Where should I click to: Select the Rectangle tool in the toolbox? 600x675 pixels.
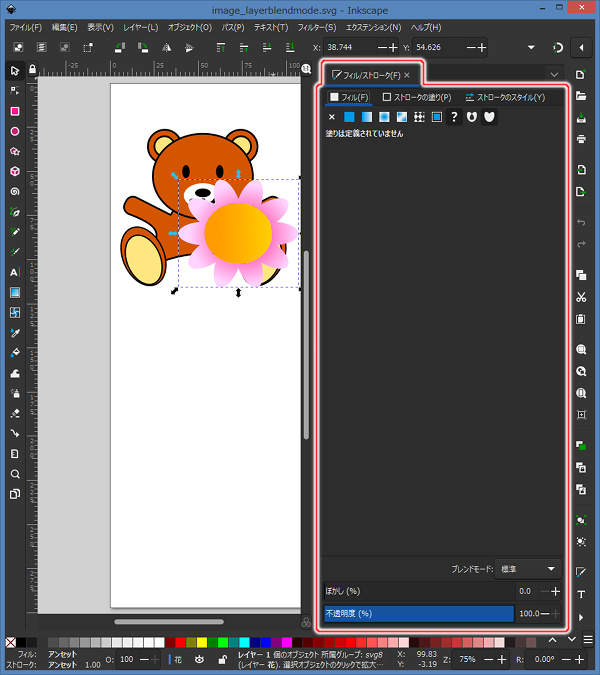coord(14,111)
